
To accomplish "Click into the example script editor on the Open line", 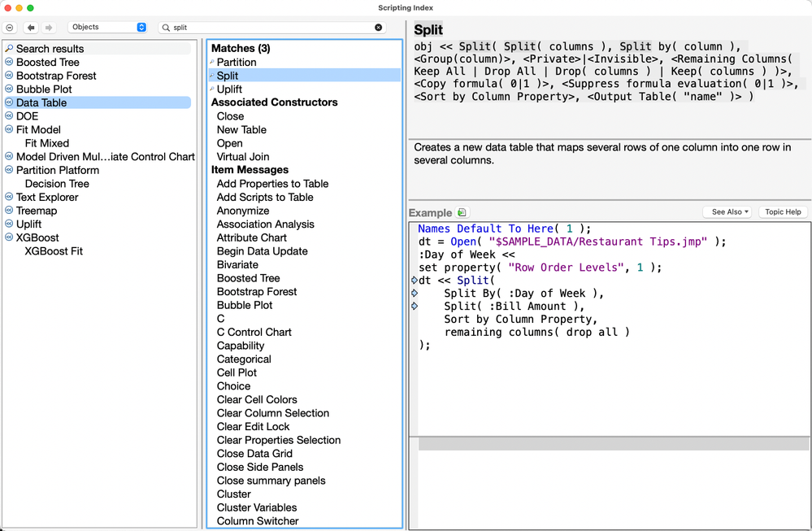I will 572,242.
